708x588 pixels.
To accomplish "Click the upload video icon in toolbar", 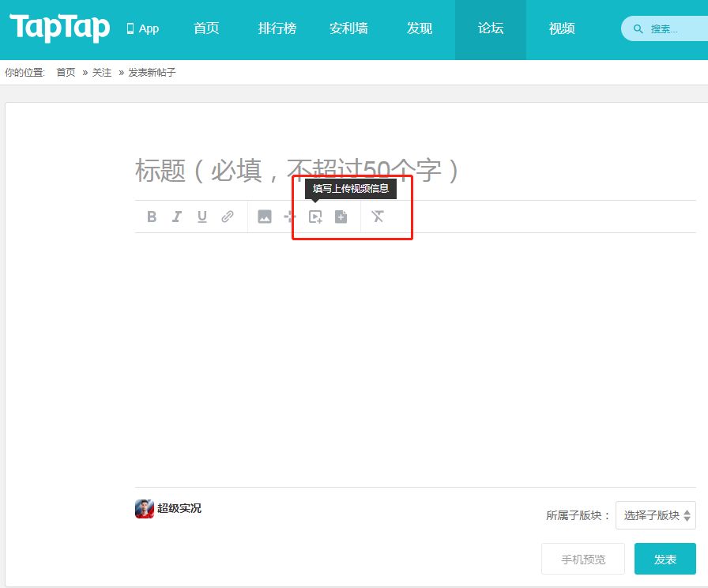I will point(315,217).
